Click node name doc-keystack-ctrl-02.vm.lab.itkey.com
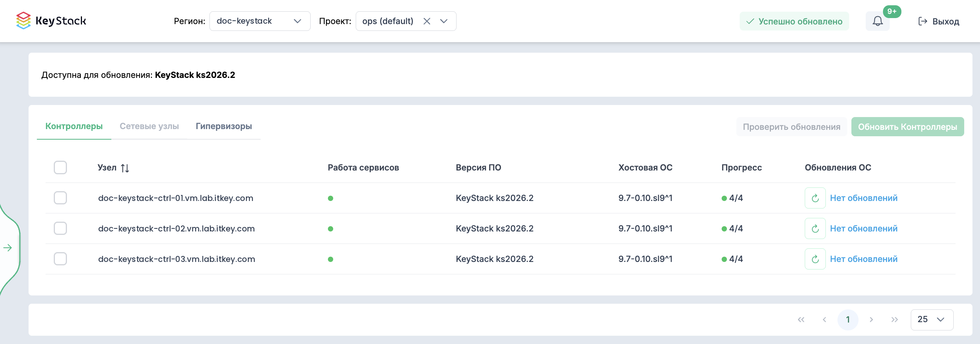Image resolution: width=980 pixels, height=344 pixels. [176, 228]
